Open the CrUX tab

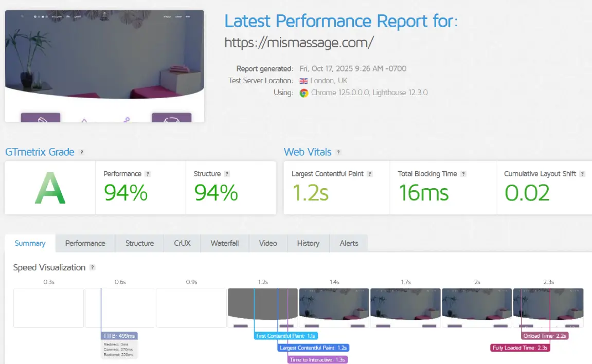[x=182, y=243]
